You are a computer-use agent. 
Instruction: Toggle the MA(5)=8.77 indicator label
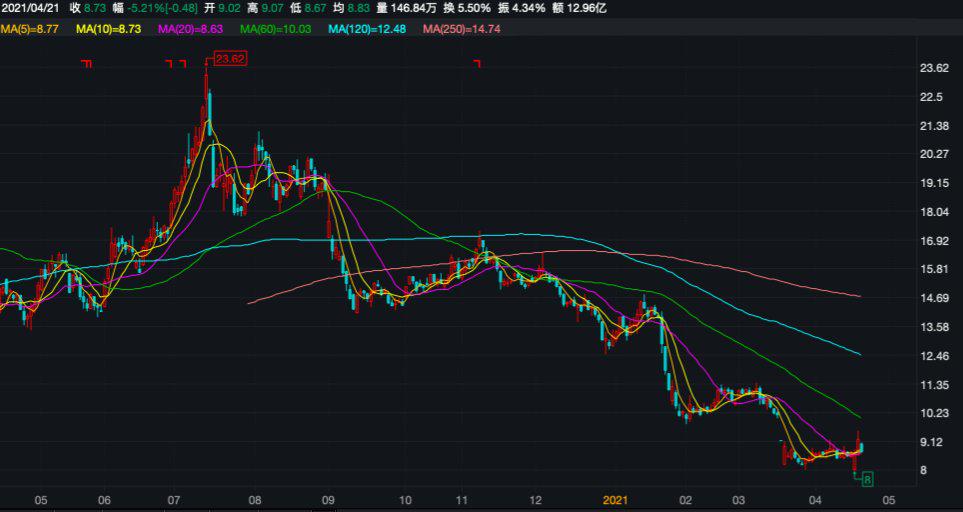tap(31, 29)
